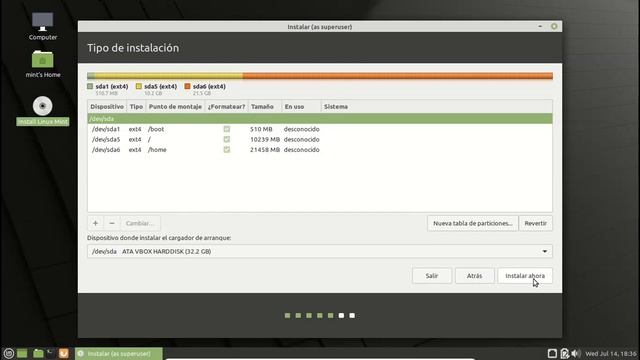
Task: Click the taskbar clock showing Wed Jul 14
Action: 611,353
